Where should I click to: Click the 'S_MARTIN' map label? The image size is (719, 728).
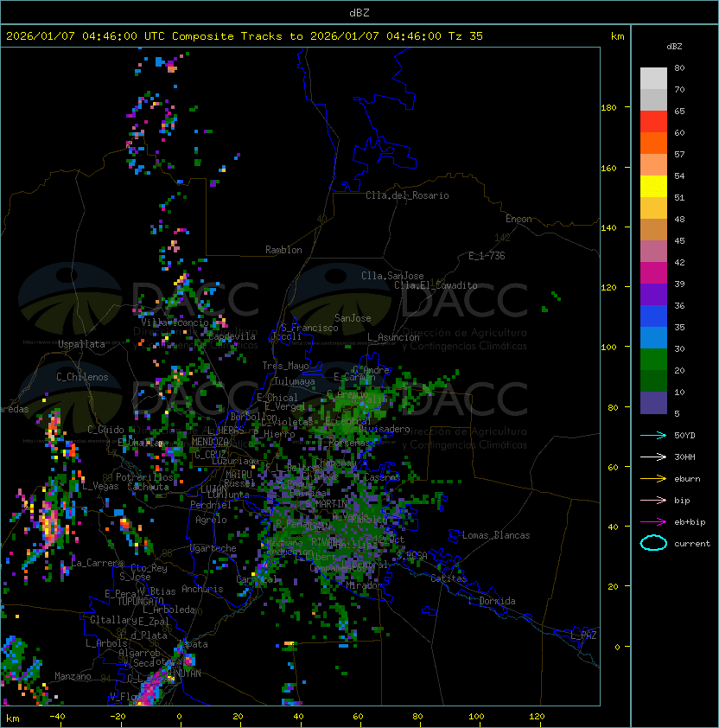click(327, 504)
